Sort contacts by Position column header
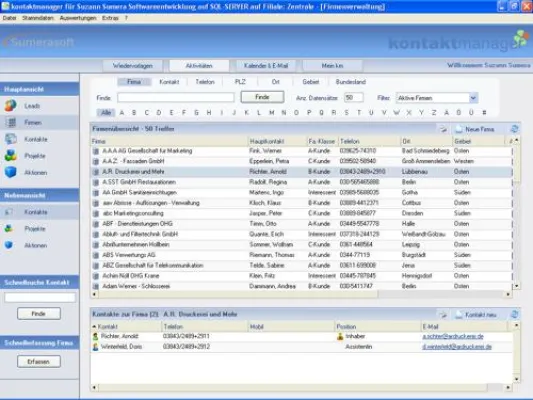This screenshot has width=533, height=400. pos(377,327)
